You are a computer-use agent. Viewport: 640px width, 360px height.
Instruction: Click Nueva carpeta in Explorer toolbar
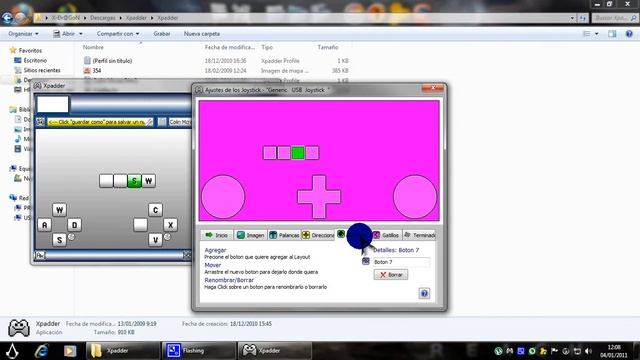click(202, 33)
